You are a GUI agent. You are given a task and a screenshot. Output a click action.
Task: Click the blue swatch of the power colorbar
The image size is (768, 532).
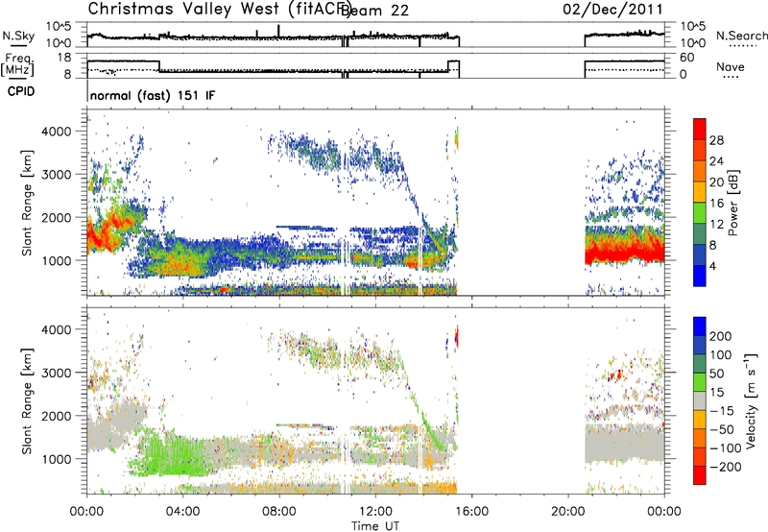[x=700, y=276]
